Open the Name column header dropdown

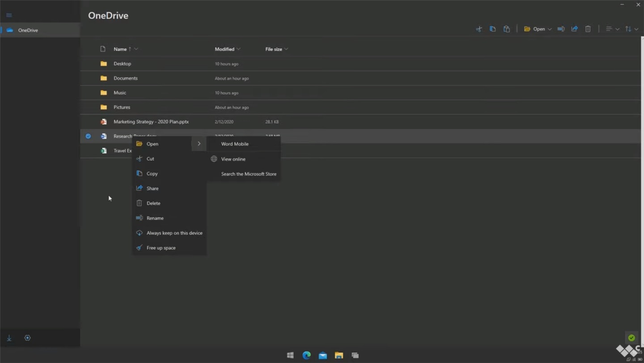coord(136,49)
